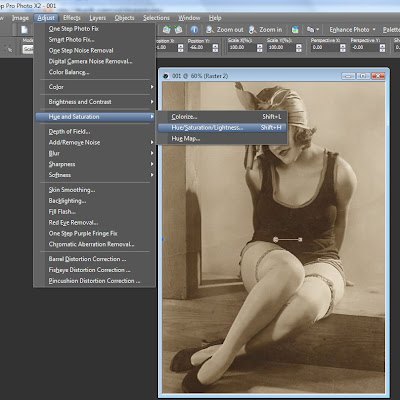Click the Zoom in button
This screenshot has width=400, height=400.
pos(266,30)
